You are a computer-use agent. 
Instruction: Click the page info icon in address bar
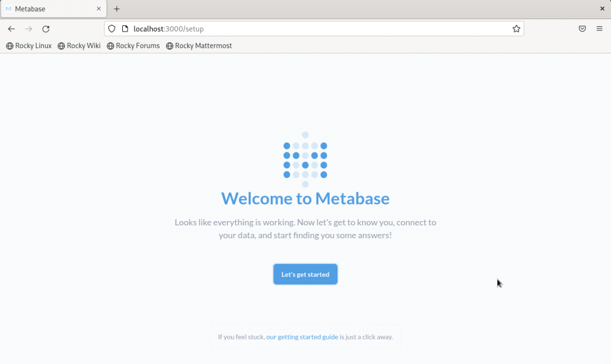coord(125,29)
